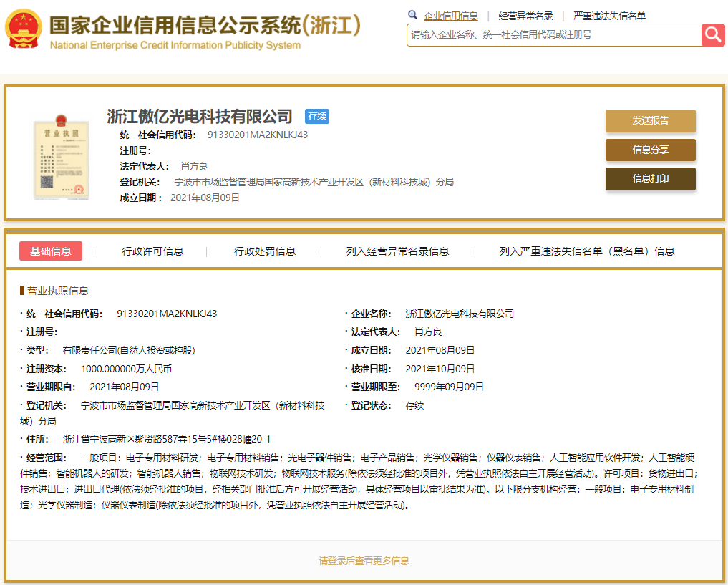Click approval date 2021年10月09日
Screen dimensions: 728x585
click(440, 369)
